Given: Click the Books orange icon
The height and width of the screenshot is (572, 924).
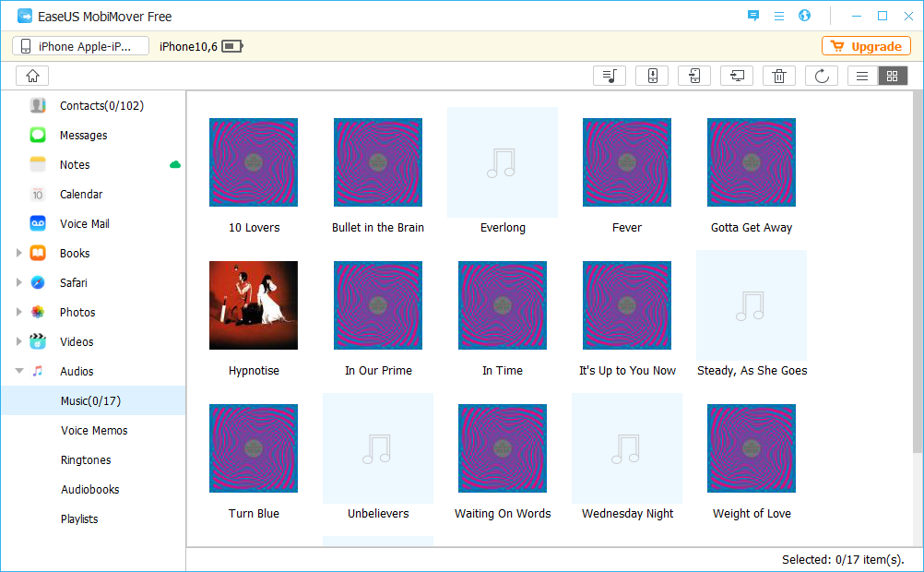Looking at the screenshot, I should point(38,253).
